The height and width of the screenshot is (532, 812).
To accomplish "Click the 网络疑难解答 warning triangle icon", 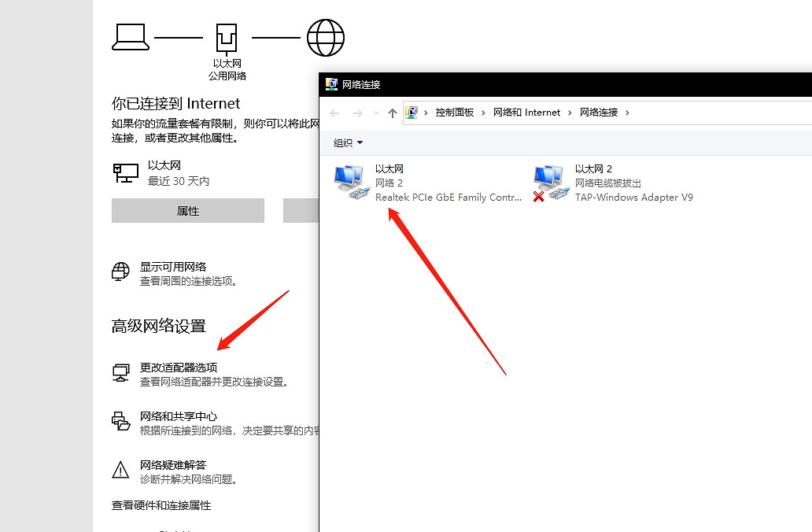I will coord(120,469).
